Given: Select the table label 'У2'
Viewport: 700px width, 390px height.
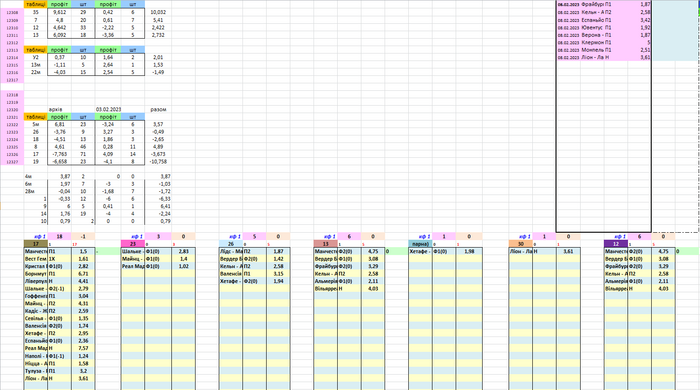Looking at the screenshot, I should point(36,57).
